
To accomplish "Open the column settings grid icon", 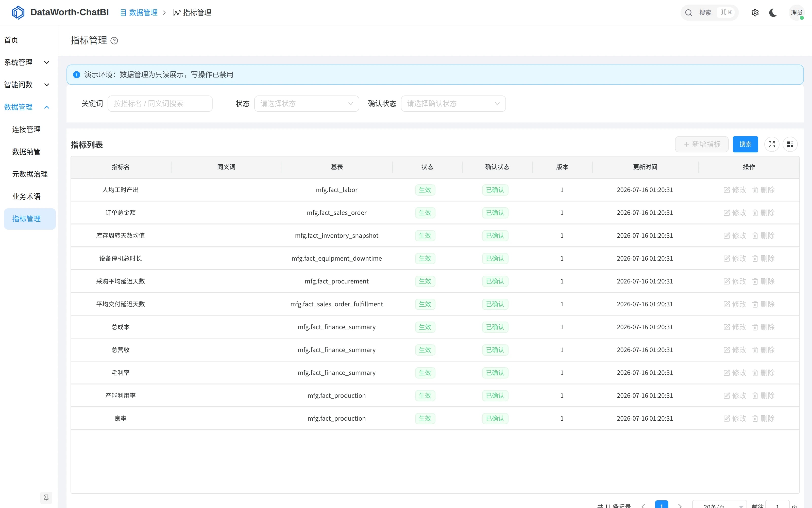I will click(x=790, y=144).
